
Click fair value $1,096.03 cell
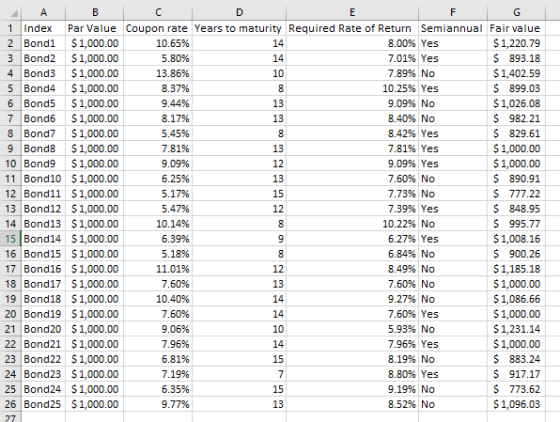[516, 404]
